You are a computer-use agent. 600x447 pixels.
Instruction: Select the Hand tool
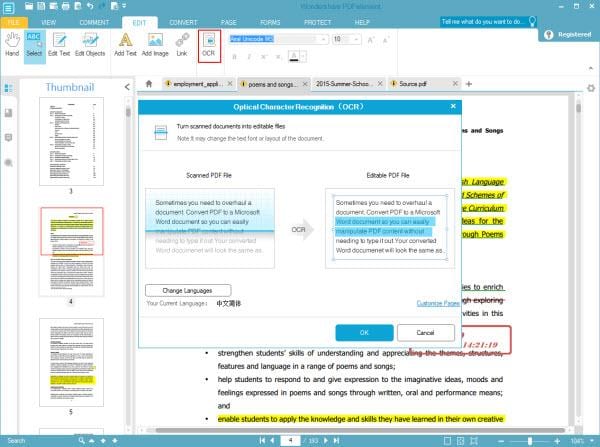12,45
